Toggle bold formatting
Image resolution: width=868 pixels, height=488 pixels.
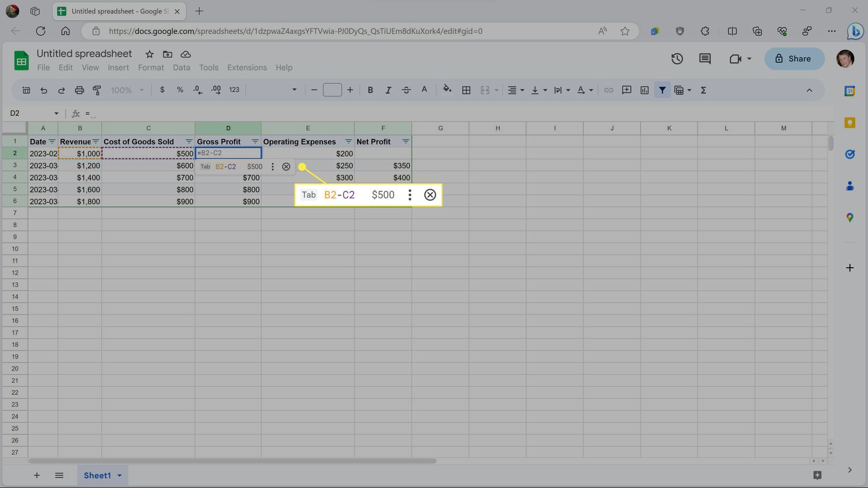coord(370,90)
